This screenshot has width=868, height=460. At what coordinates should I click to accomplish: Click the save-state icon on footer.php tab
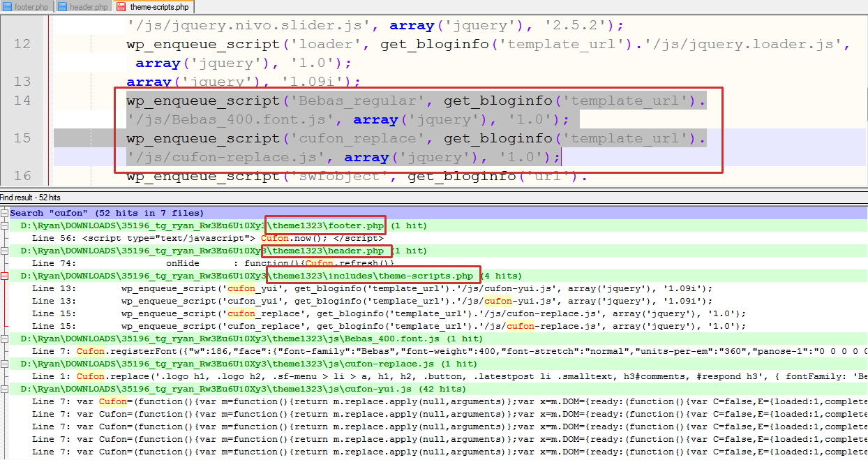pos(8,7)
